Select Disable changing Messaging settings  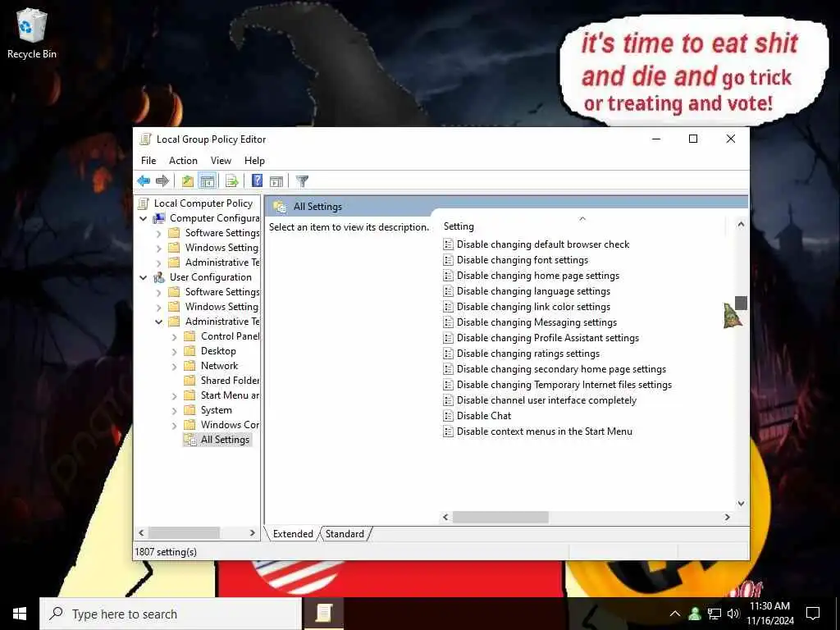click(x=536, y=322)
